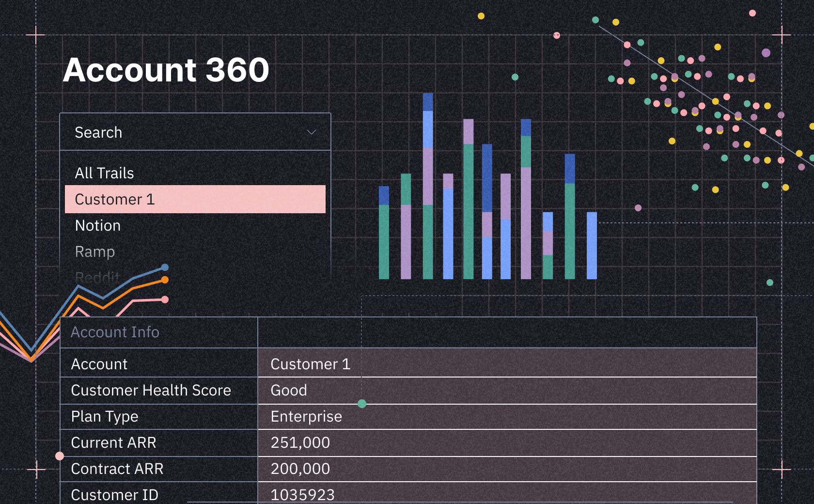Click the orange line endpoint marker
Image resolution: width=814 pixels, height=504 pixels.
click(x=164, y=280)
